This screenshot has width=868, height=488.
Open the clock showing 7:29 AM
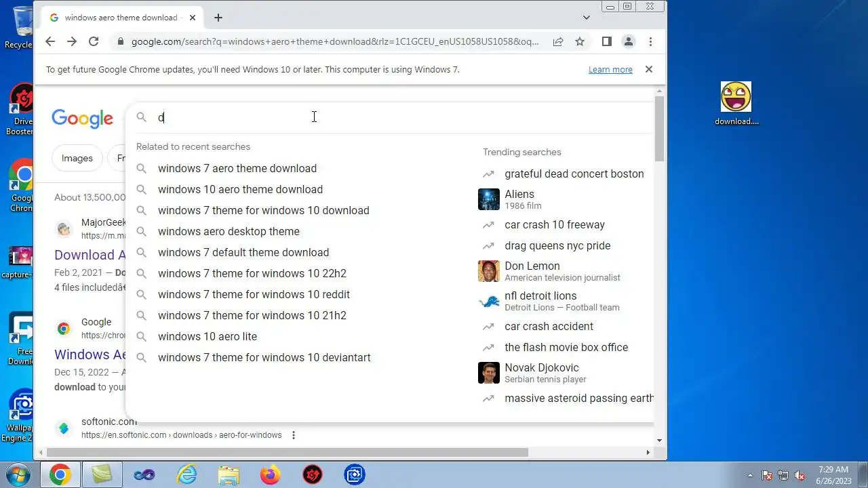pos(833,474)
